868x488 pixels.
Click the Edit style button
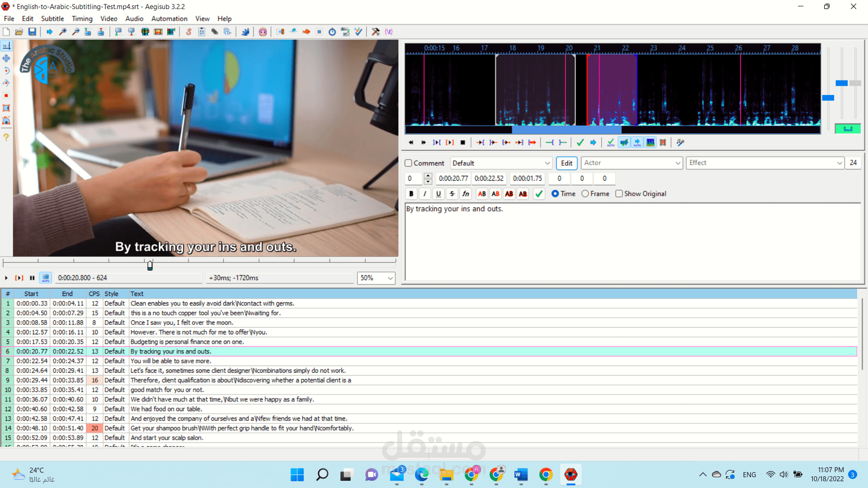(566, 163)
